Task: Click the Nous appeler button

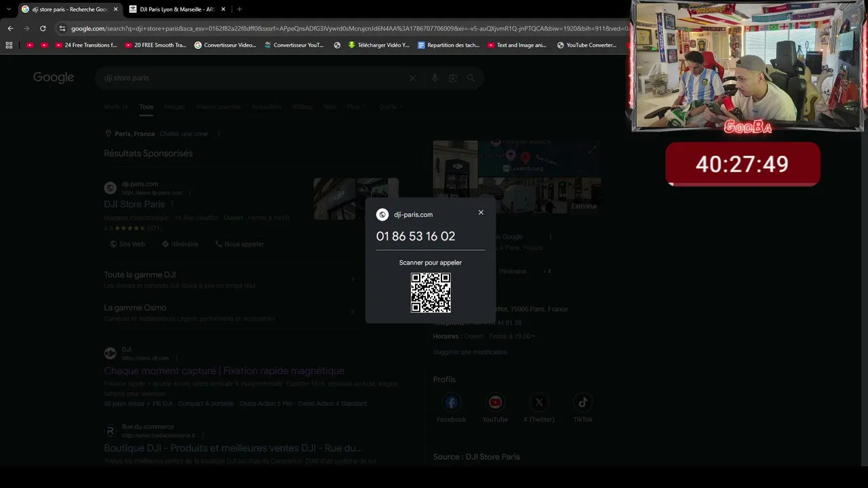Action: point(239,244)
